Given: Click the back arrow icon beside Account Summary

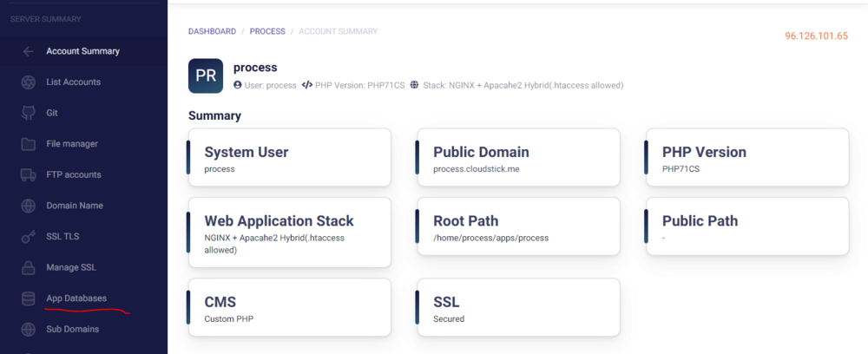Looking at the screenshot, I should 29,51.
